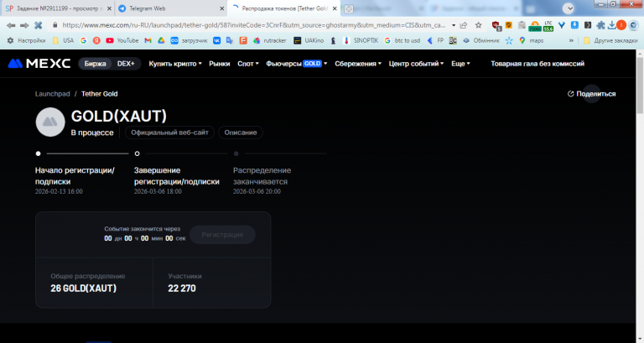Click the GOLD(XAUT) token avatar
This screenshot has width=644, height=343.
click(x=50, y=122)
